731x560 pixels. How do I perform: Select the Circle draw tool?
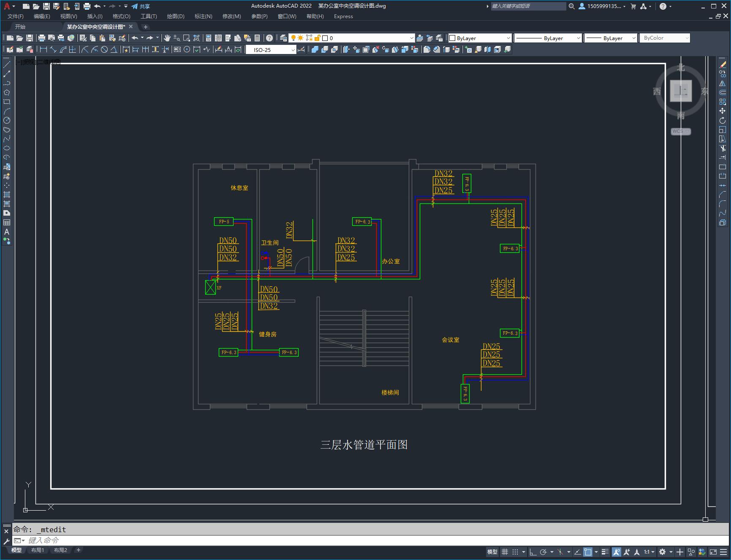7,120
